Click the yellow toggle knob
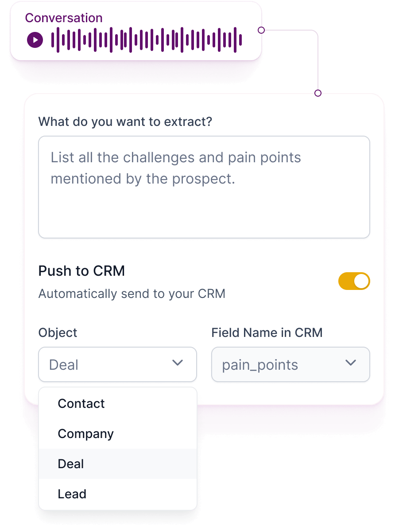Image resolution: width=395 pixels, height=532 pixels. (x=361, y=281)
